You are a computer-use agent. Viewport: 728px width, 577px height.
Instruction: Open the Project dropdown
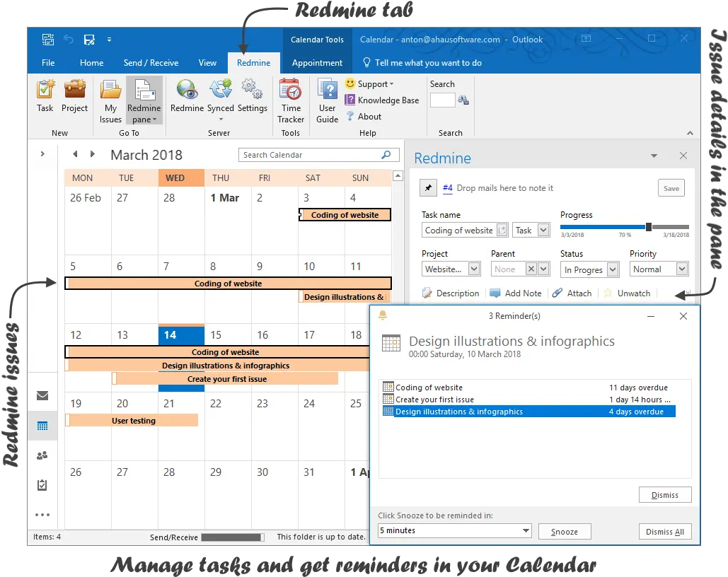pos(473,269)
